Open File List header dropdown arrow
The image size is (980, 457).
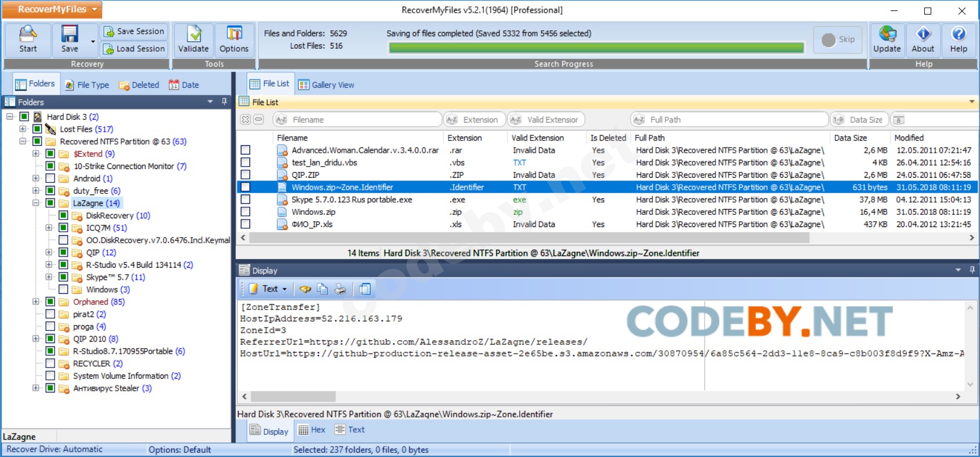click(x=972, y=102)
